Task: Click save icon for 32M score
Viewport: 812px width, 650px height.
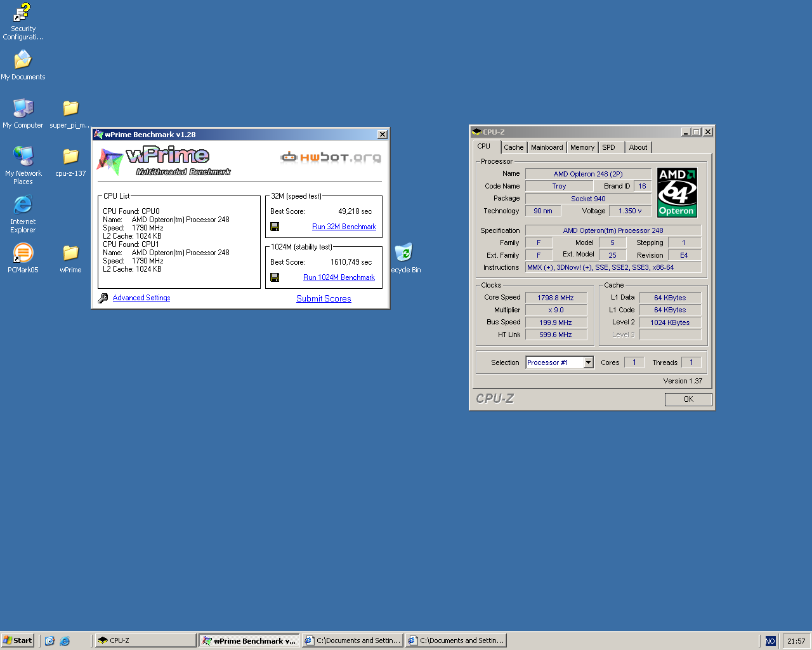Action: coord(275,227)
